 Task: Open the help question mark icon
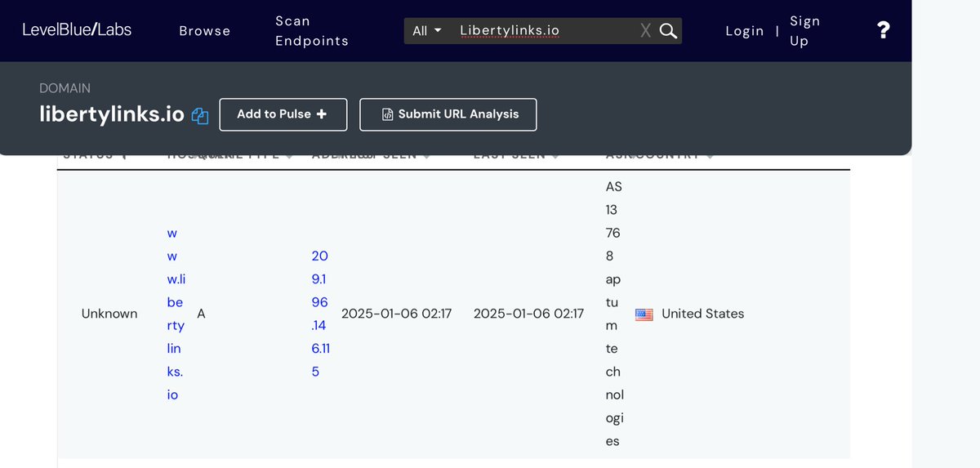tap(883, 31)
